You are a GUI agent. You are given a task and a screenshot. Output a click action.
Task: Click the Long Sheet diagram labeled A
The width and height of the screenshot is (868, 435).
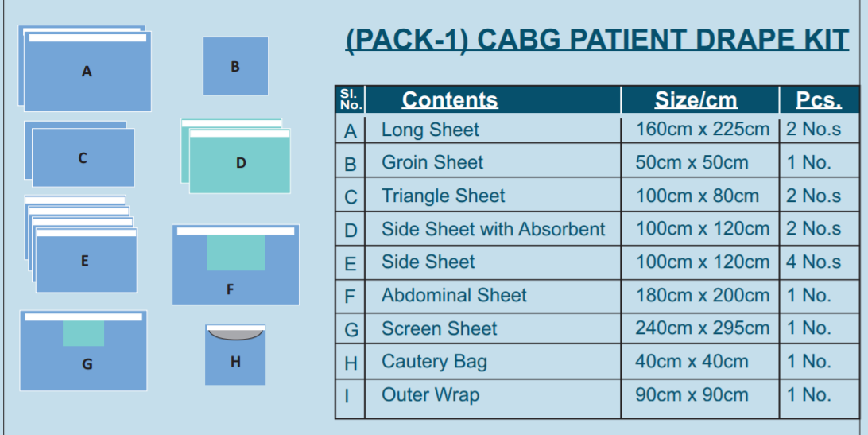tap(87, 72)
